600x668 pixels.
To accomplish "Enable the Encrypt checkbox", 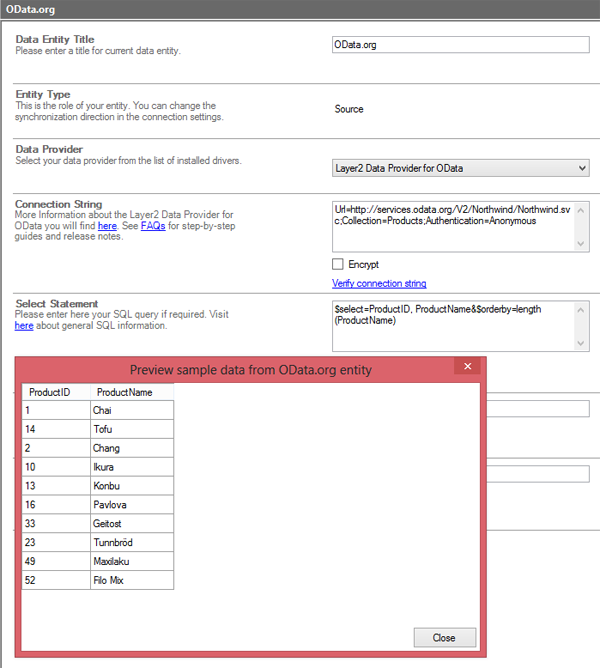I will (338, 264).
